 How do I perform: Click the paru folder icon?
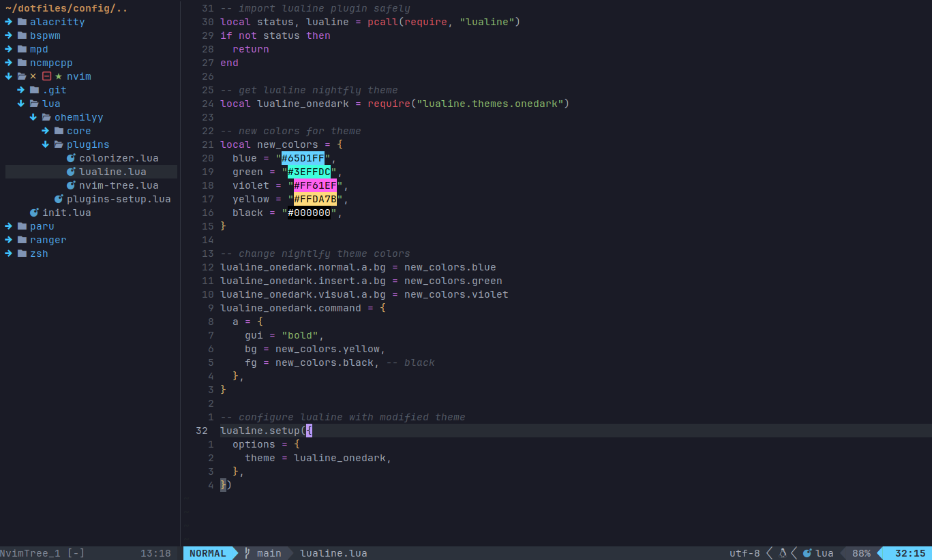tap(22, 226)
